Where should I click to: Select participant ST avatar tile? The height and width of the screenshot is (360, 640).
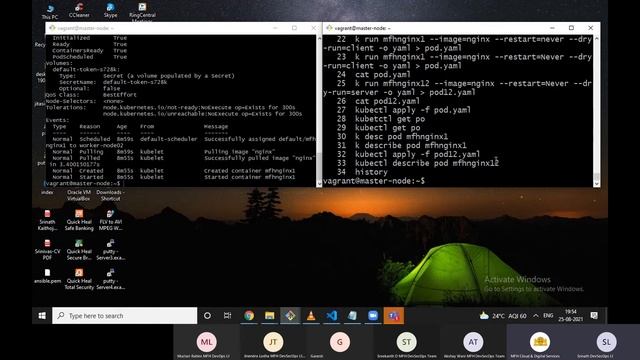pyautogui.click(x=406, y=342)
